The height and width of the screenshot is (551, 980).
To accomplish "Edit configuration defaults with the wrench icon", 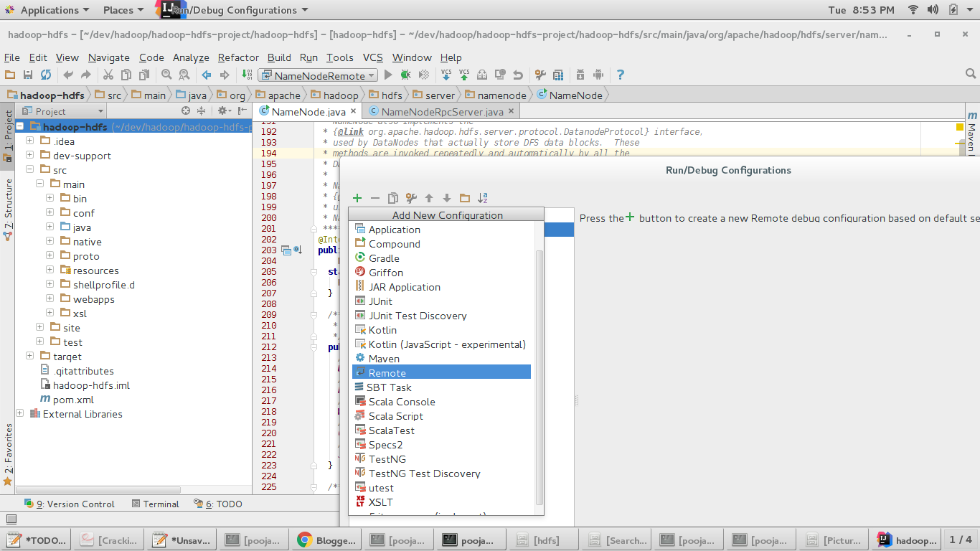I will point(411,198).
